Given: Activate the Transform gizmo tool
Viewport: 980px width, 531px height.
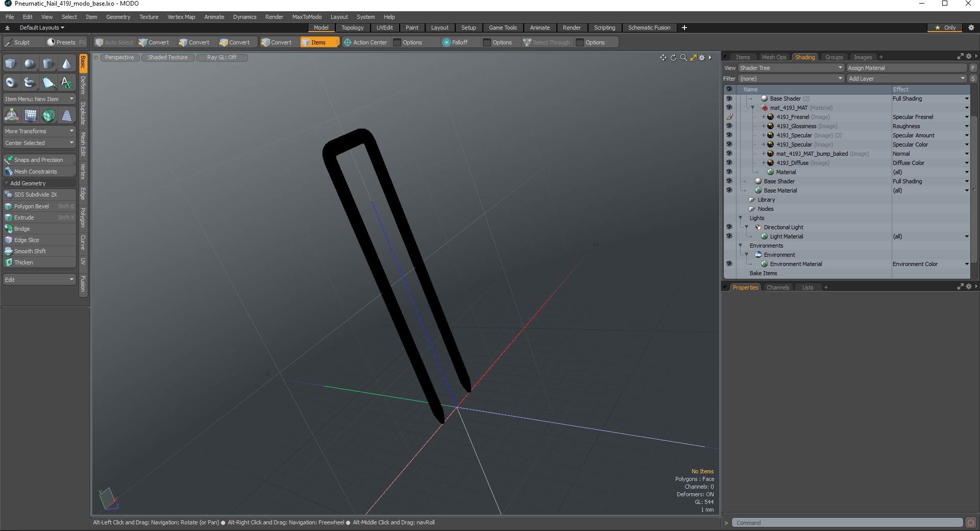Looking at the screenshot, I should [x=11, y=115].
